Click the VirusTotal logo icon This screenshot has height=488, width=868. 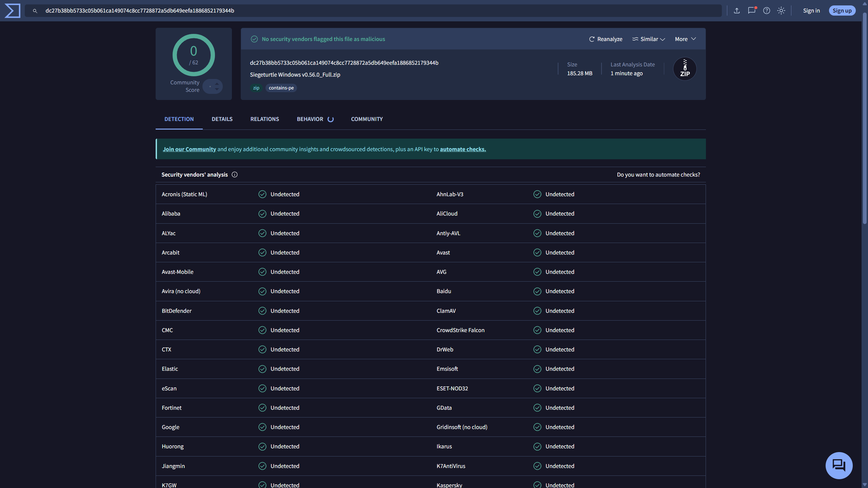[x=13, y=11]
